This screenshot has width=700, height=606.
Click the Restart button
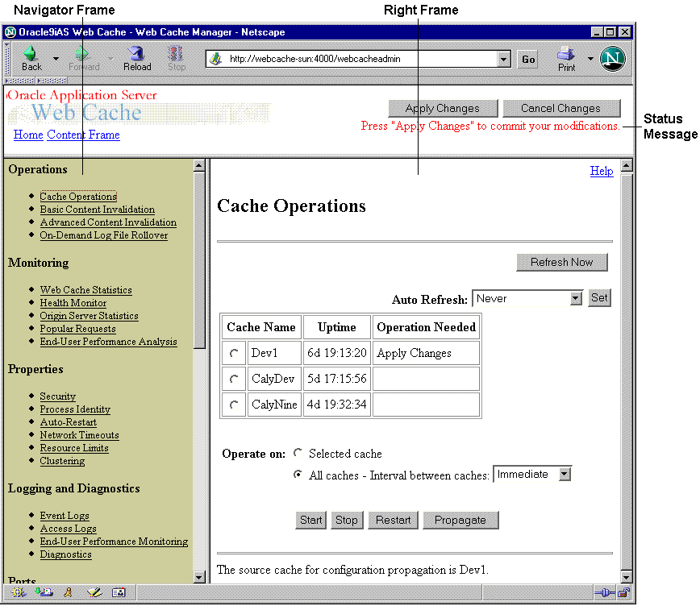click(x=393, y=521)
